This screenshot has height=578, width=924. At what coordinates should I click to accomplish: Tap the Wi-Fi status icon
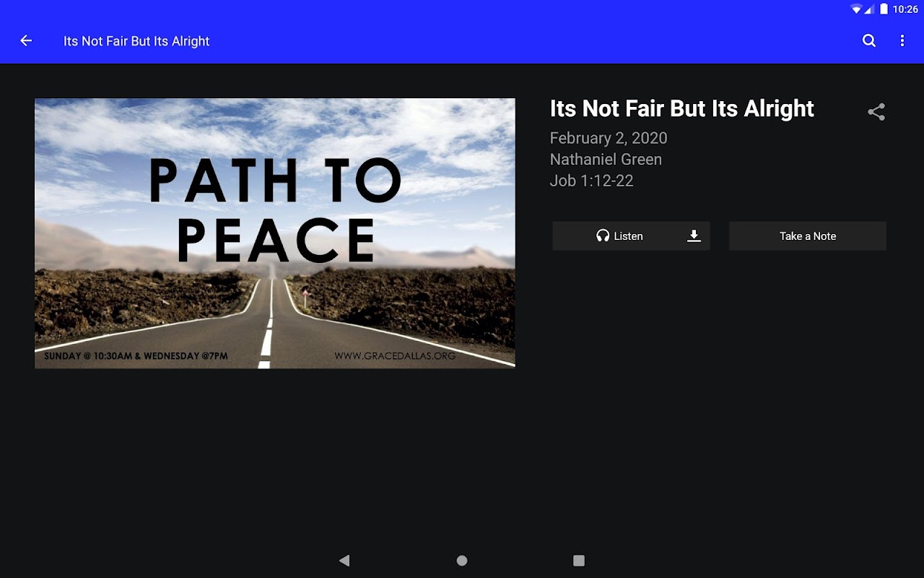pos(856,9)
